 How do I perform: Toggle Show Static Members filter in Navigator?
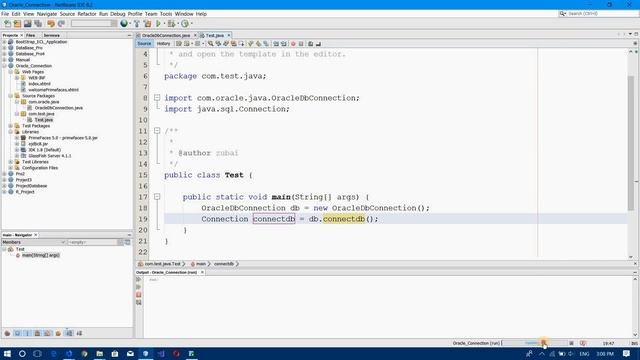28,333
